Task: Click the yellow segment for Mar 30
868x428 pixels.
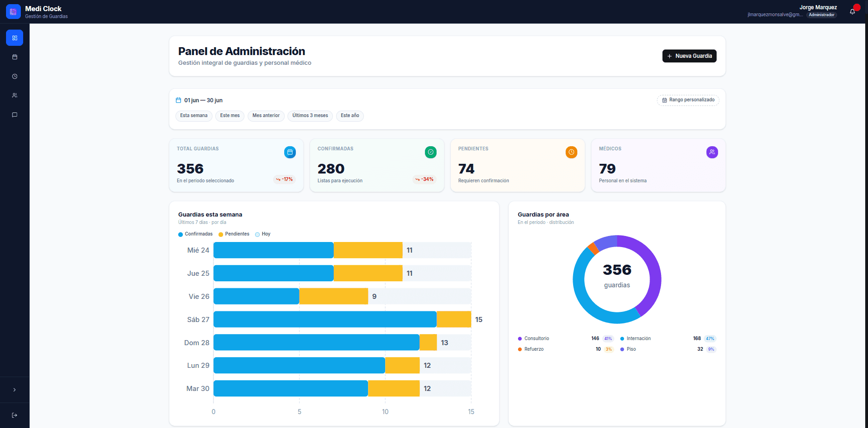Action: pyautogui.click(x=394, y=389)
